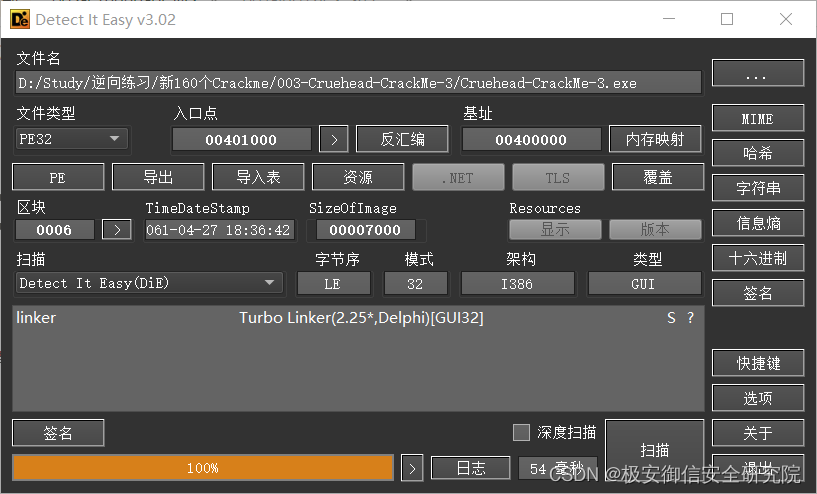Click the orange 100% progress bar
The width and height of the screenshot is (817, 494).
[x=203, y=467]
